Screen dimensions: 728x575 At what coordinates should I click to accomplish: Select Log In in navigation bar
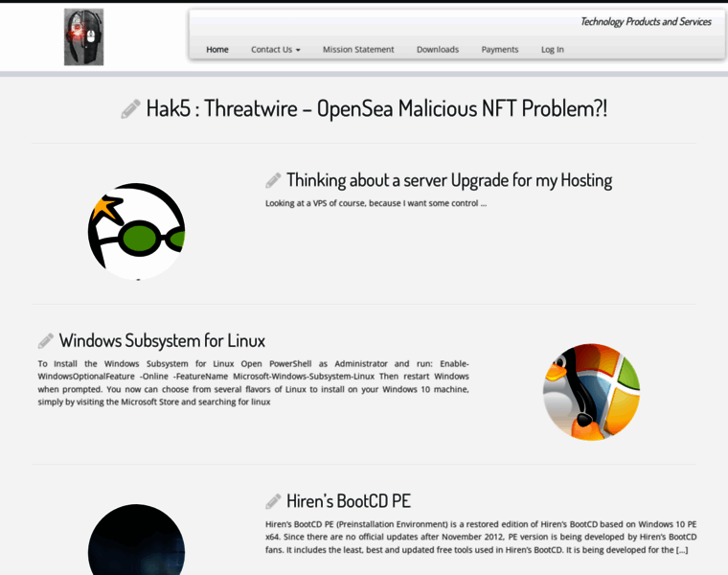(x=552, y=49)
